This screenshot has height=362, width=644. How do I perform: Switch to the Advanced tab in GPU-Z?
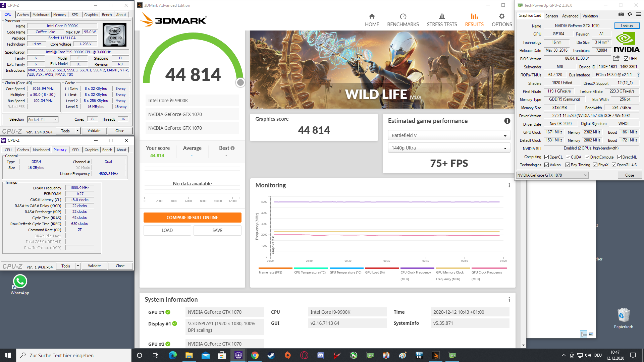[x=570, y=16]
